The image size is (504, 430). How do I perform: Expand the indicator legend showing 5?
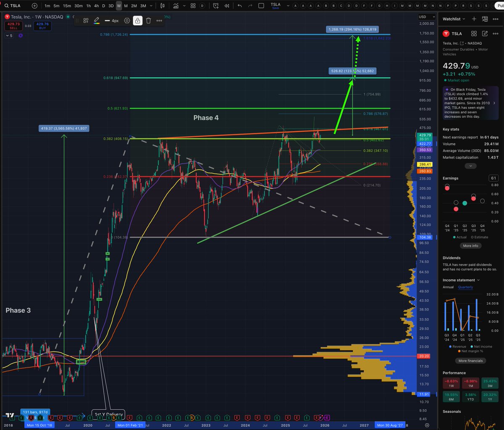point(9,36)
